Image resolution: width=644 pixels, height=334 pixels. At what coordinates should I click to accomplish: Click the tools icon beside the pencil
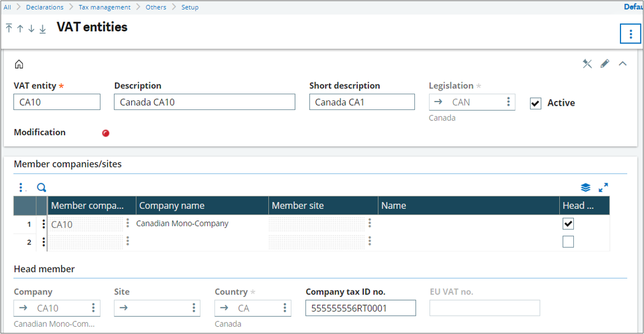pyautogui.click(x=587, y=64)
